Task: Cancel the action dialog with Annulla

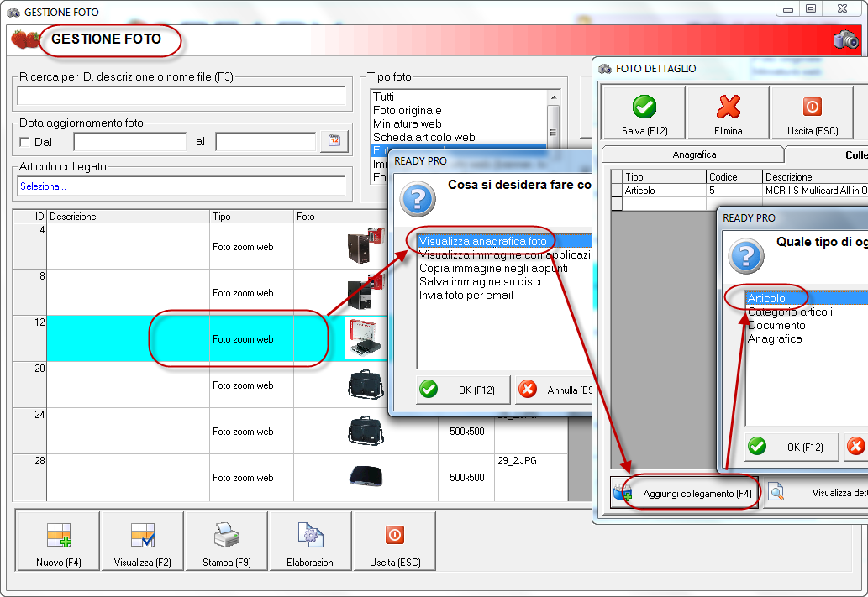Action: coord(554,390)
